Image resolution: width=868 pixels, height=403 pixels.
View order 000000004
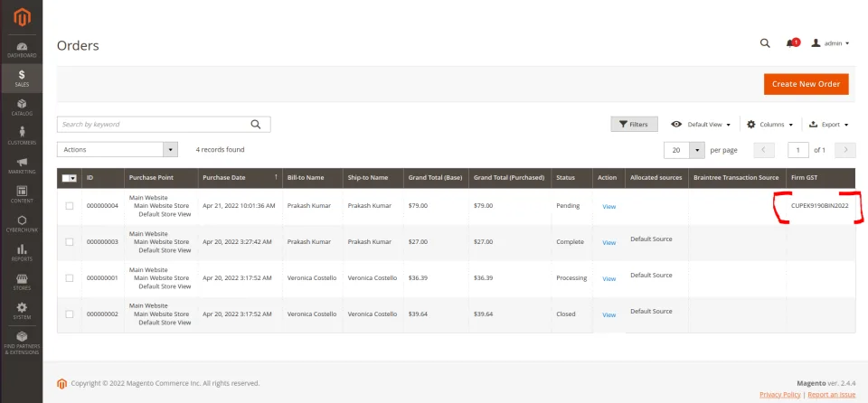[609, 207]
